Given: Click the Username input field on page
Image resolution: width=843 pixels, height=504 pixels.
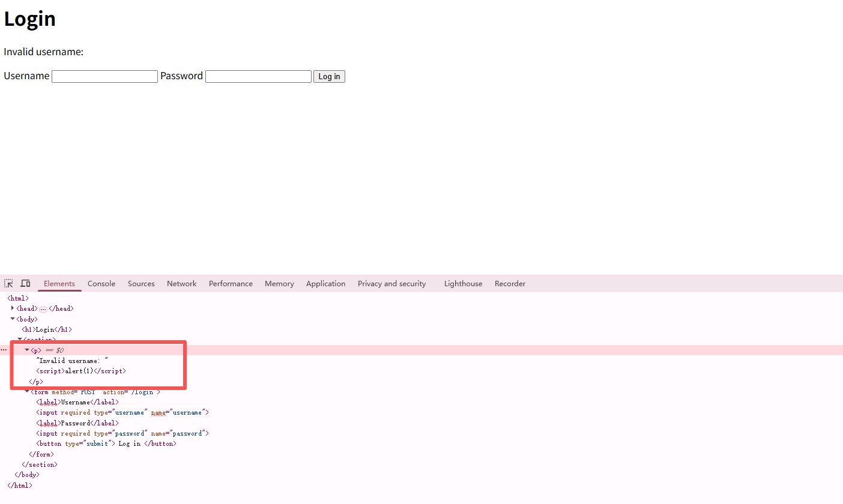Looking at the screenshot, I should click(104, 76).
